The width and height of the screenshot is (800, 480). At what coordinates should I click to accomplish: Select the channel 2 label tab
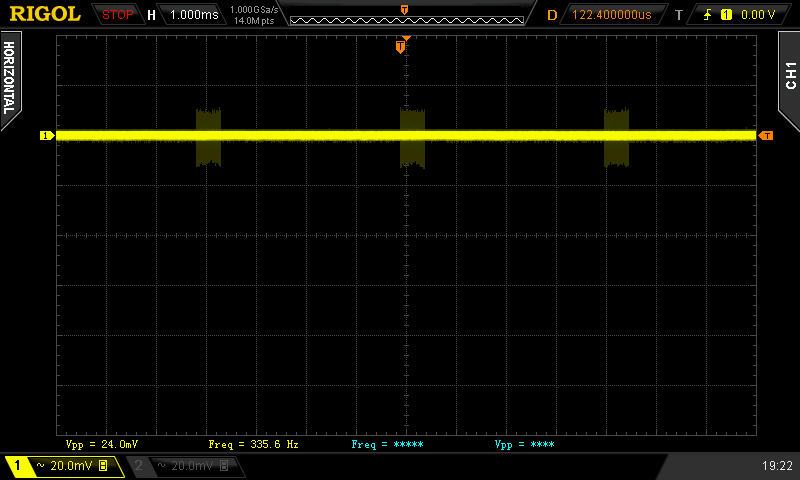tap(138, 465)
